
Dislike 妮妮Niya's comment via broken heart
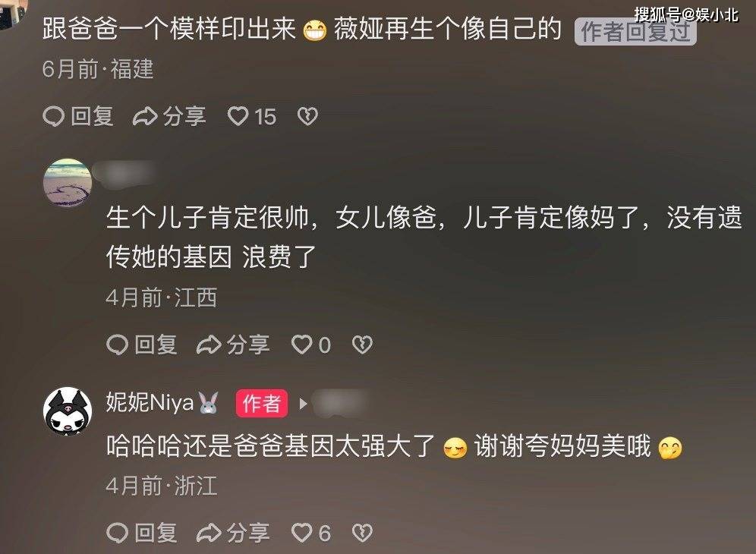(362, 533)
